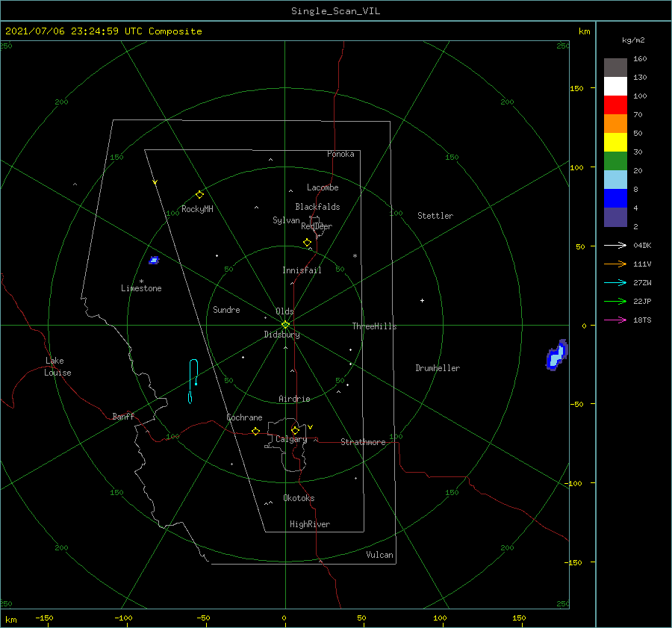Click the blue storm cell east of Drumheller
This screenshot has width=672, height=628.
point(557,355)
